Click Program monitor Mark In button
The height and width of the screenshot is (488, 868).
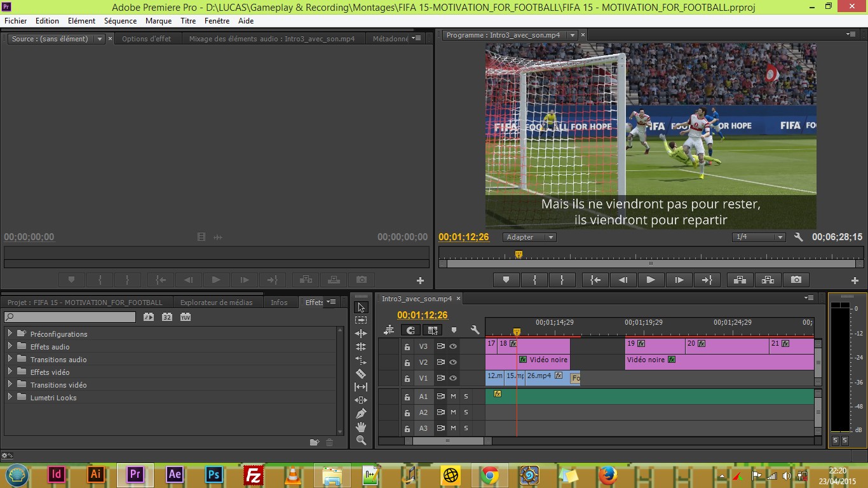[x=534, y=280]
